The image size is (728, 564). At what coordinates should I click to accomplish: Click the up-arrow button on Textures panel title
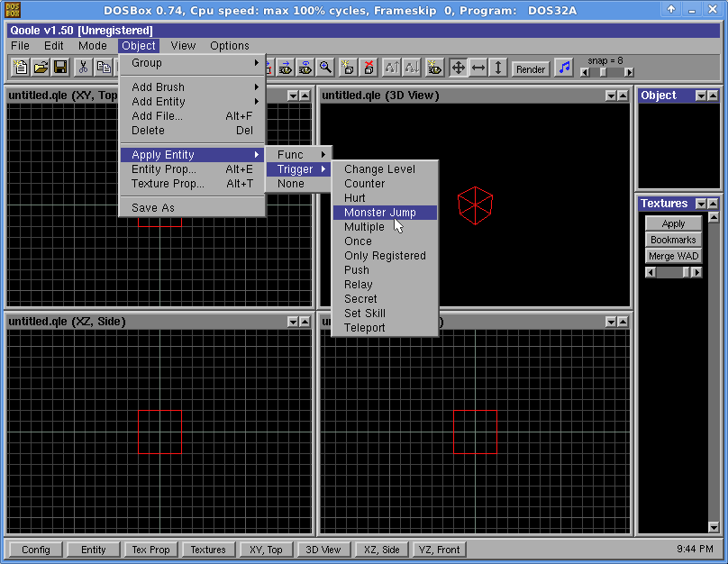(713, 204)
